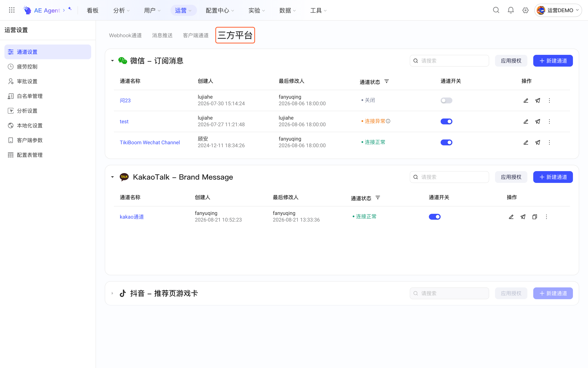Open the 运营DEMO account dropdown
Screen dimensions: 588x368
point(558,10)
